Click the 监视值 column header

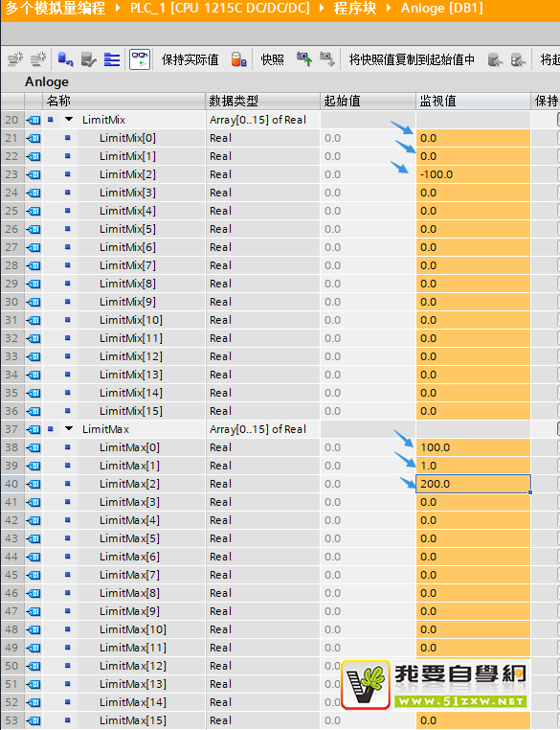point(473,101)
